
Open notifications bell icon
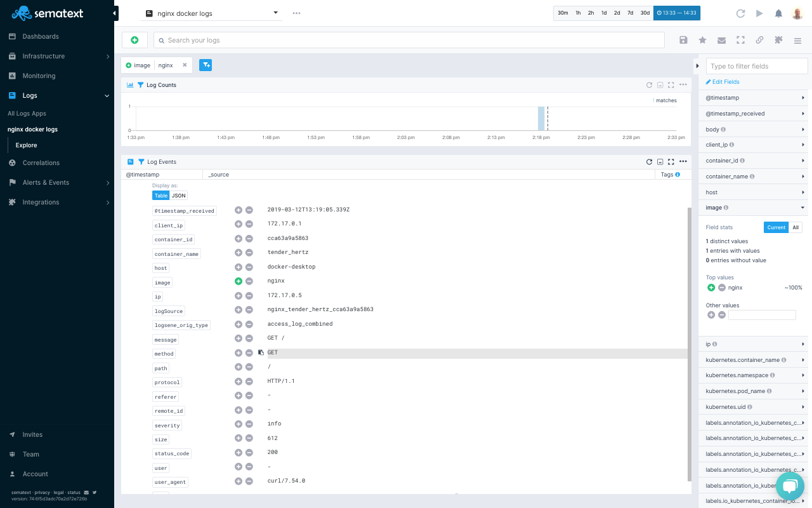778,13
